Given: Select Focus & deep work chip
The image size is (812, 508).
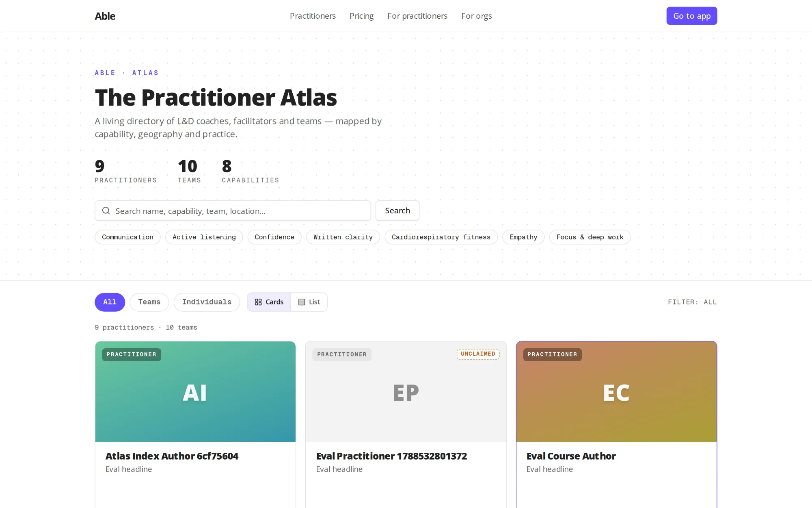Looking at the screenshot, I should click(590, 237).
